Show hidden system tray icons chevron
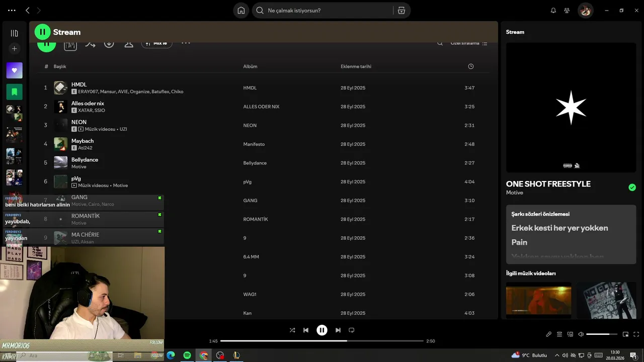Viewport: 644px width, 362px height. pos(556,355)
